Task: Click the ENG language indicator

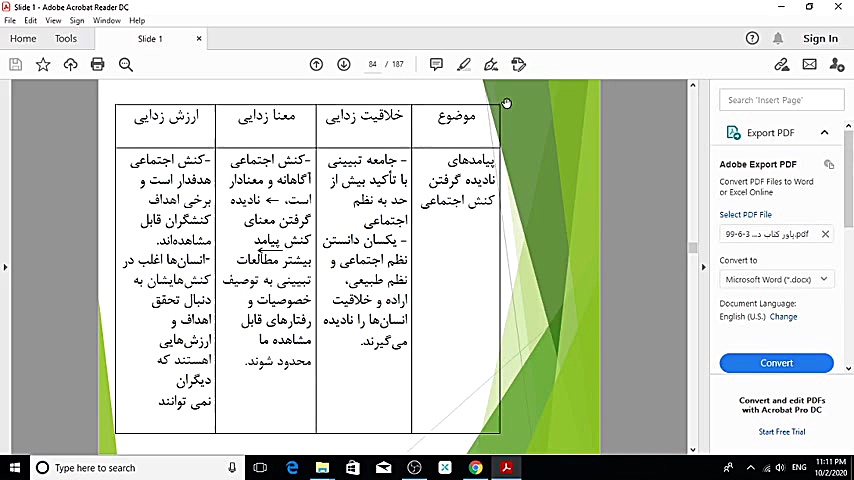Action: pyautogui.click(x=799, y=467)
